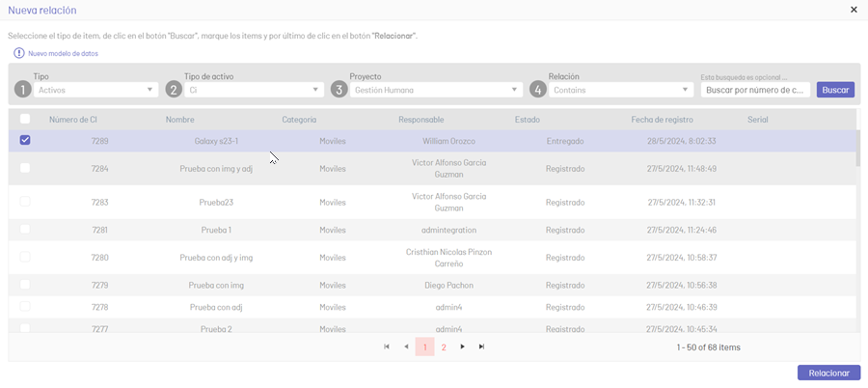Click the name cell Prueba con adj

[216, 307]
